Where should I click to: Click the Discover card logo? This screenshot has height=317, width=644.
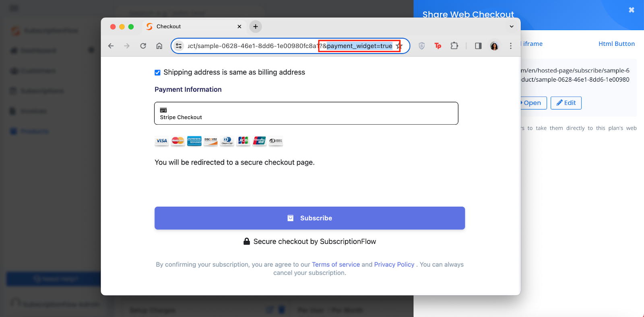pos(211,141)
